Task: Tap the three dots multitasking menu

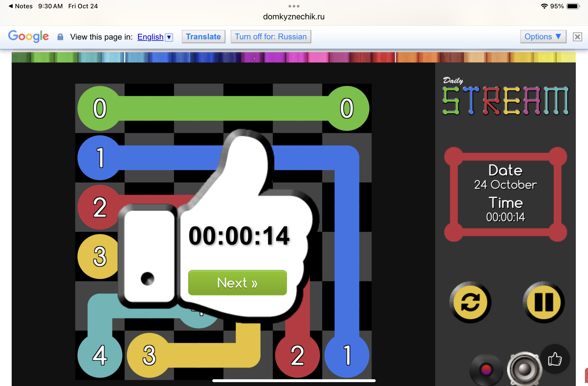Action: pos(294,6)
